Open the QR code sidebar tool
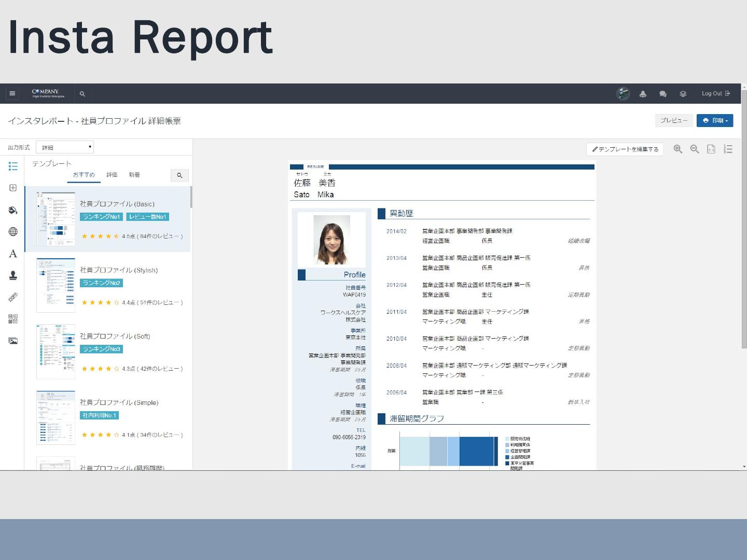This screenshot has width=747, height=560. (x=13, y=319)
